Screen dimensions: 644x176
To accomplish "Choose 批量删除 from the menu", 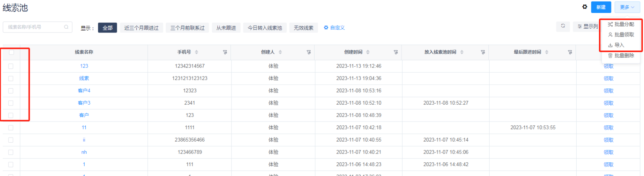I will pyautogui.click(x=621, y=56).
